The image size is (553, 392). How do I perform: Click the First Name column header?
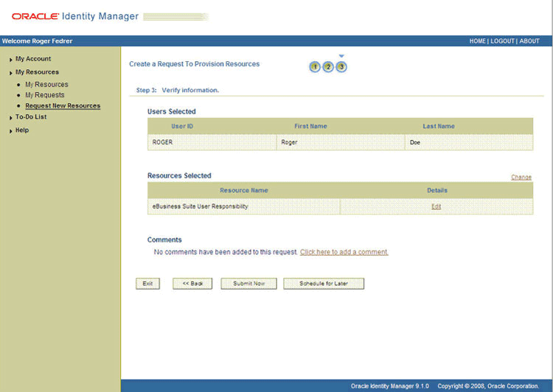310,126
